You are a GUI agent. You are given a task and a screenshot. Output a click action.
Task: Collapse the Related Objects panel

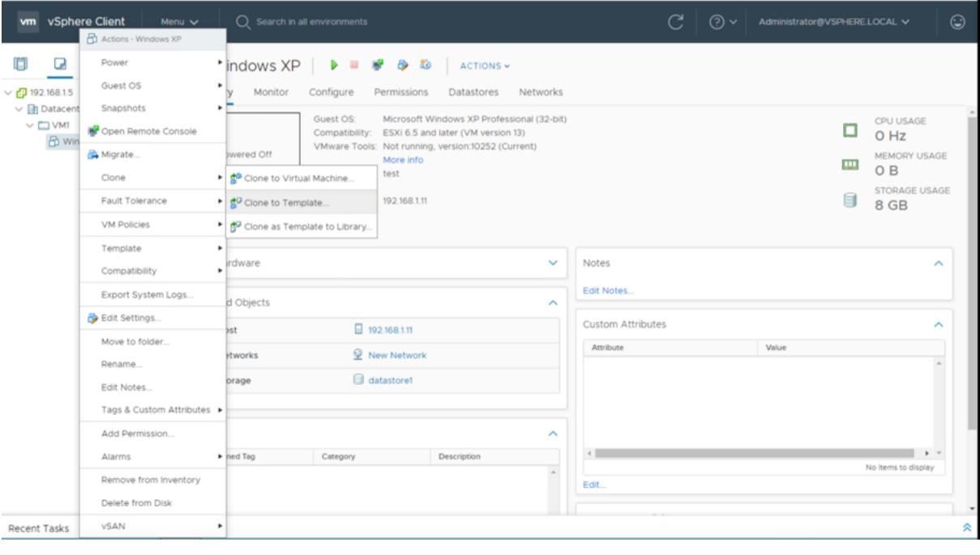[554, 302]
